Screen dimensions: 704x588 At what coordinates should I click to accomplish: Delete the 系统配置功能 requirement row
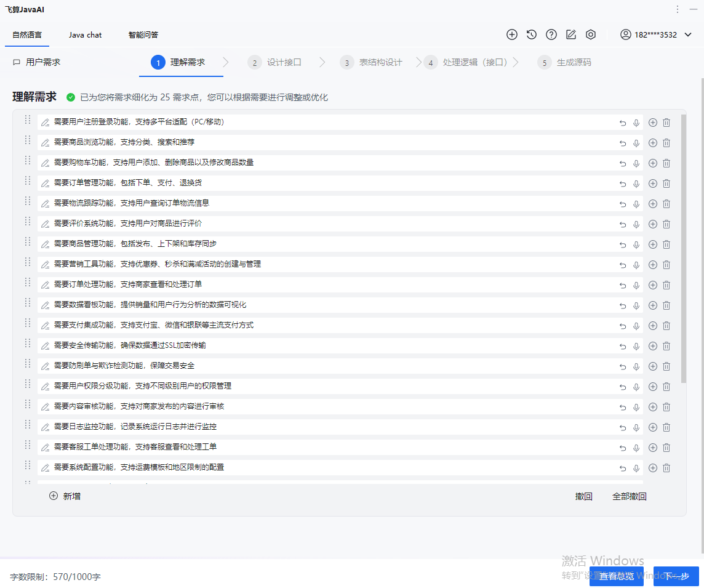coord(666,468)
